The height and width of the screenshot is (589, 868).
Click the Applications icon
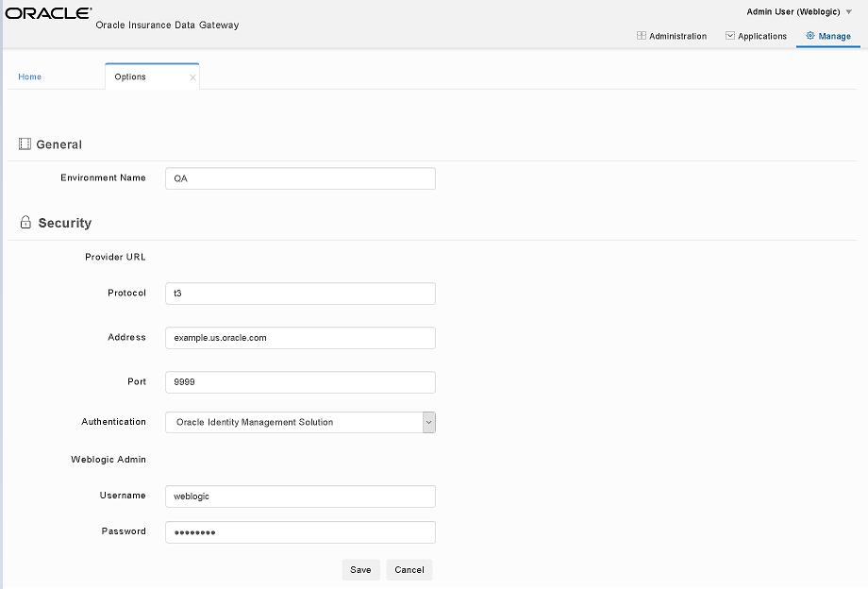(729, 36)
